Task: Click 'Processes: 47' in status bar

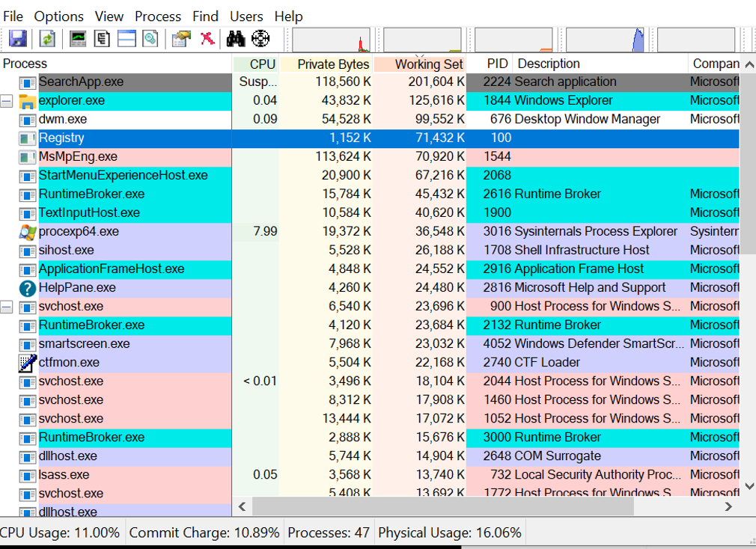Action: 329,533
